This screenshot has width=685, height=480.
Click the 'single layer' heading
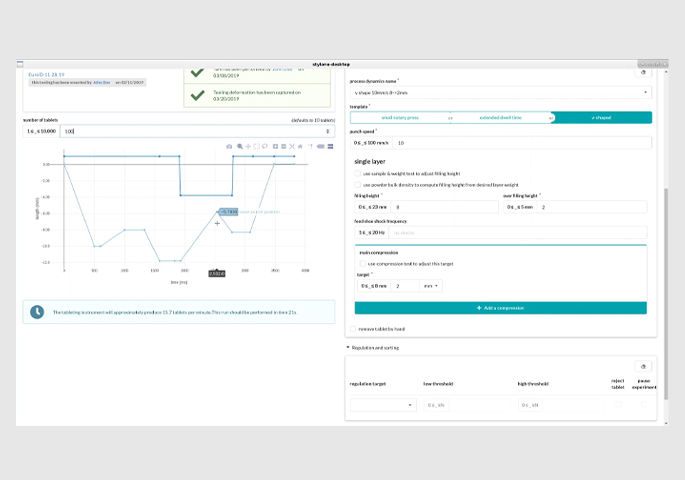[370, 161]
